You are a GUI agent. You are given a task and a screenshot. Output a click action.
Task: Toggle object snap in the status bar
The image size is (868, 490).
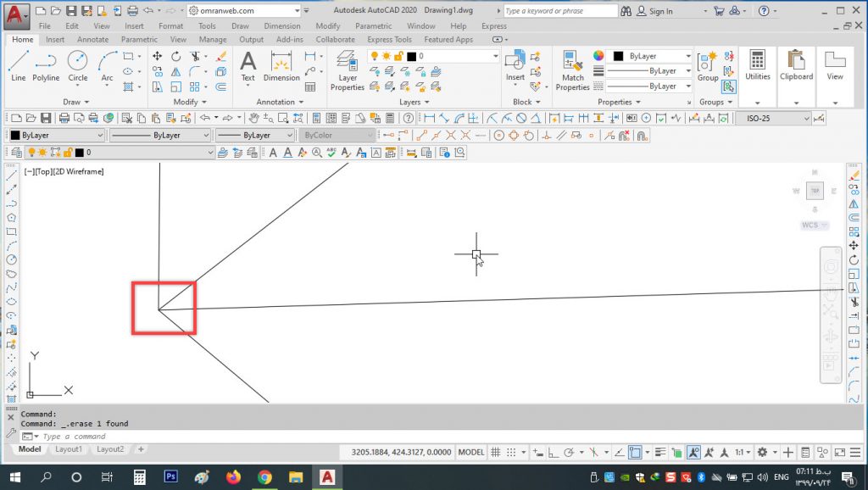coord(636,453)
